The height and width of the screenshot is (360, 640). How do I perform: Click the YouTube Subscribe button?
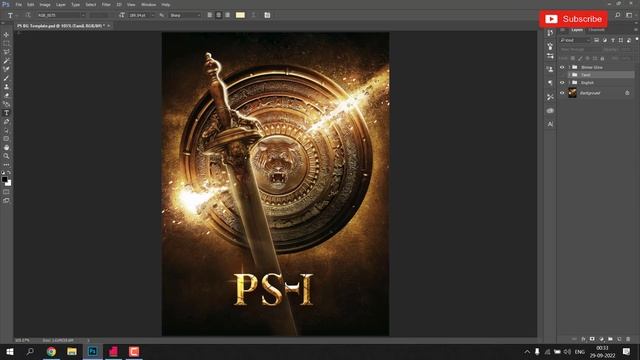pyautogui.click(x=573, y=19)
